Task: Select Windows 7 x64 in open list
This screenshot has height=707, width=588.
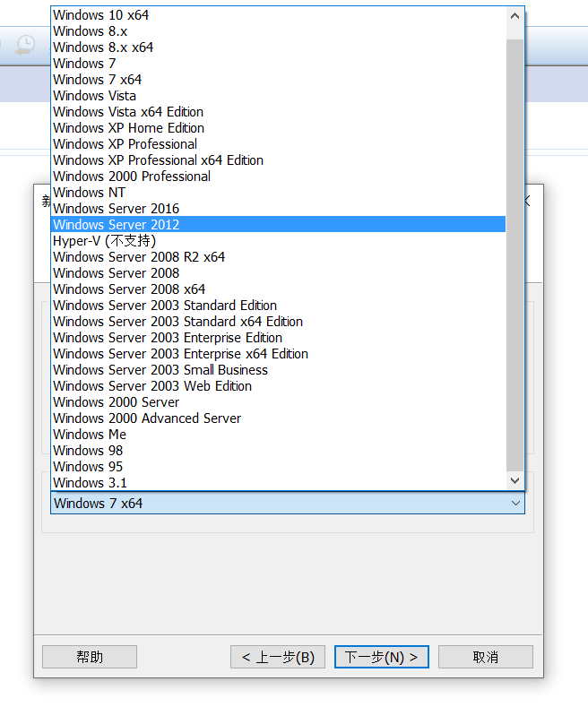Action: click(x=278, y=80)
